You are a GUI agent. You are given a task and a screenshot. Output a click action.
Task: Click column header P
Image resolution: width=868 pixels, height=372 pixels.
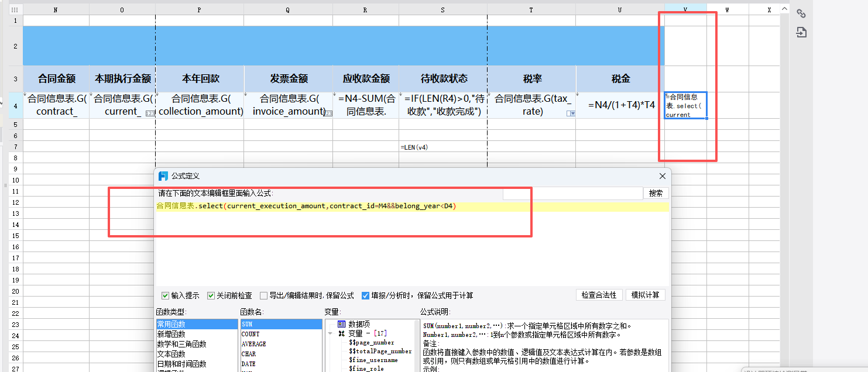(x=200, y=9)
